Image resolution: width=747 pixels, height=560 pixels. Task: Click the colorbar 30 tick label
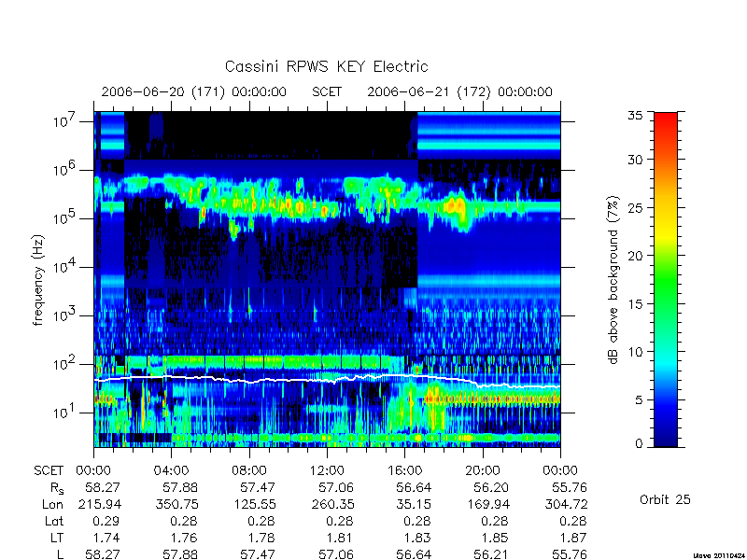pyautogui.click(x=636, y=160)
